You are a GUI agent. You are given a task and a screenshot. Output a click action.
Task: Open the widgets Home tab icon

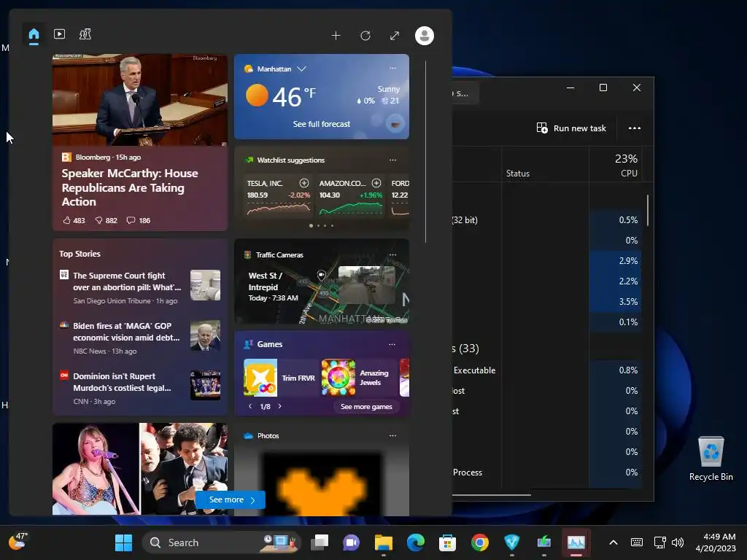(34, 34)
